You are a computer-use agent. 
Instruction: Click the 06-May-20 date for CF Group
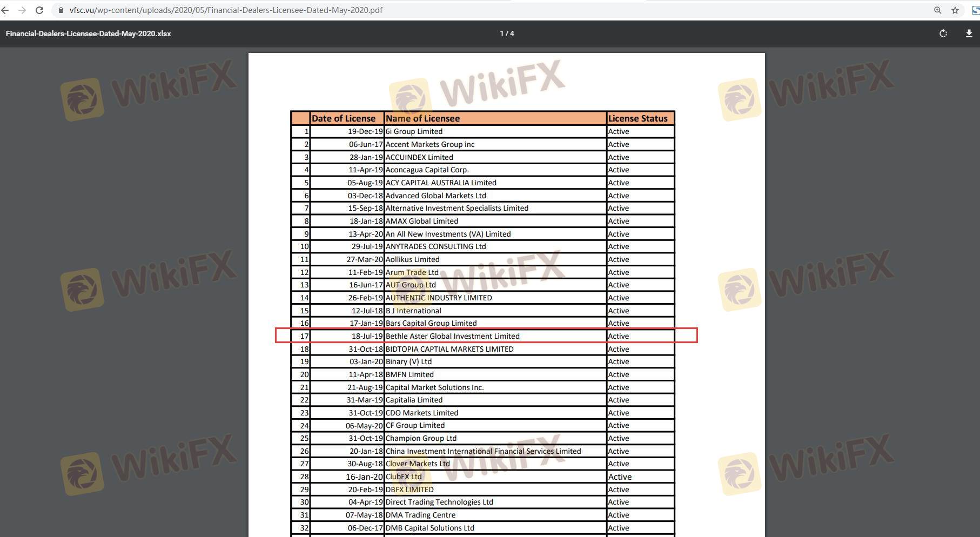tap(364, 426)
